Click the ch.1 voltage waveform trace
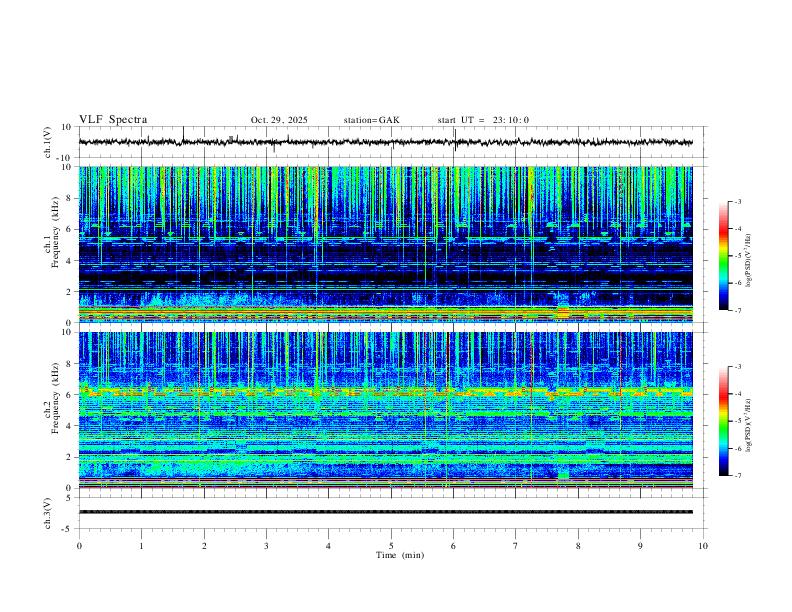 (386, 142)
